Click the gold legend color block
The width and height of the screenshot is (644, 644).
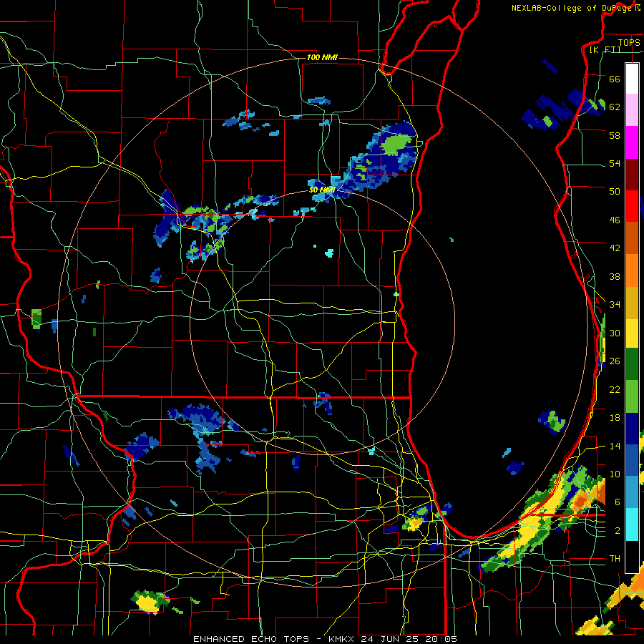632,303
